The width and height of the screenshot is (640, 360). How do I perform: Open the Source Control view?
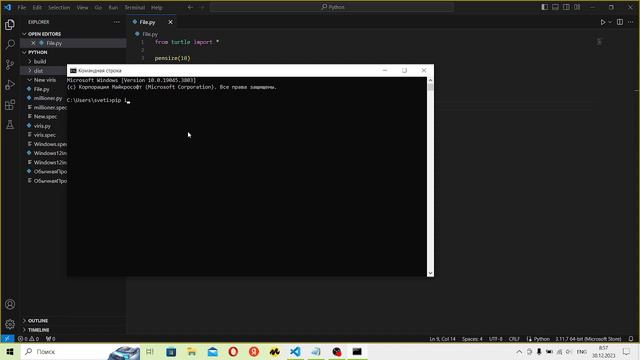point(10,64)
